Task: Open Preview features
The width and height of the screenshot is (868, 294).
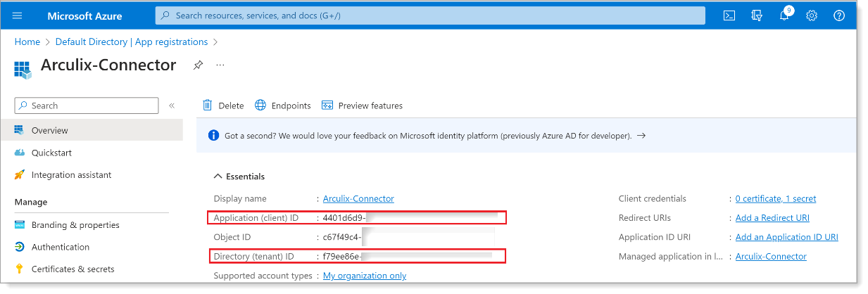Action: [x=362, y=106]
